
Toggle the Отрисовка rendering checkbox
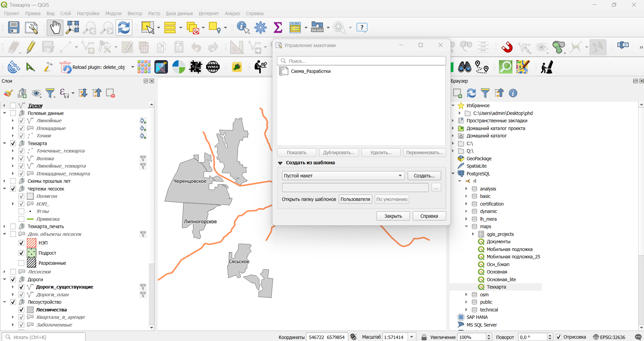click(x=559, y=337)
